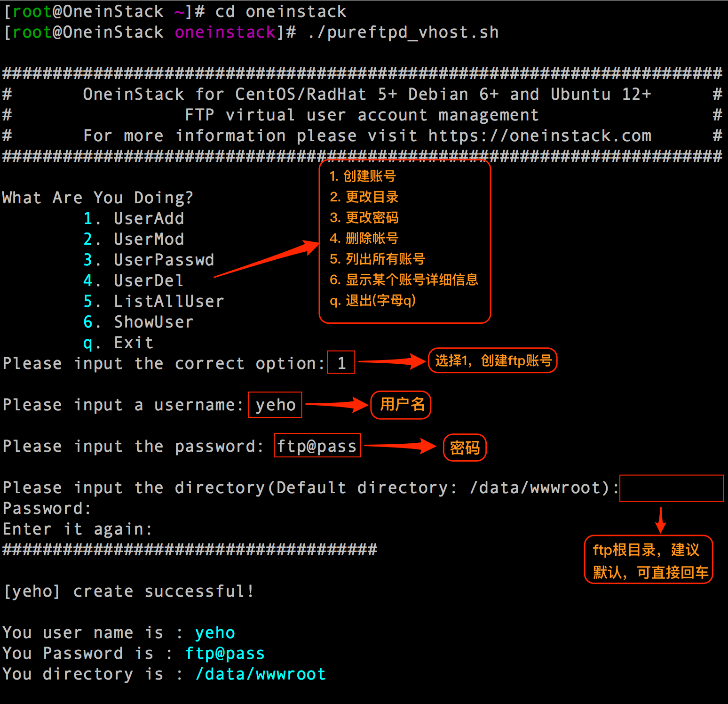Click the option input value '1'
The width and height of the screenshot is (728, 704).
[341, 362]
